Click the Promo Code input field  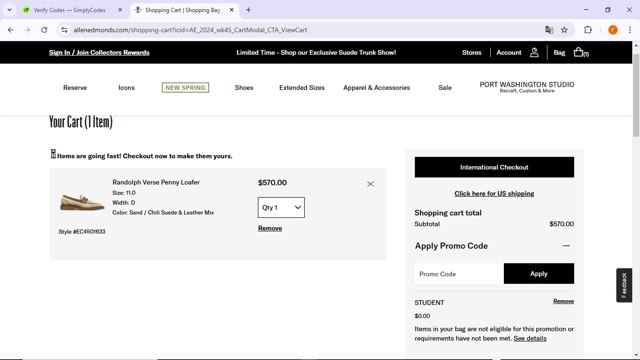(459, 273)
